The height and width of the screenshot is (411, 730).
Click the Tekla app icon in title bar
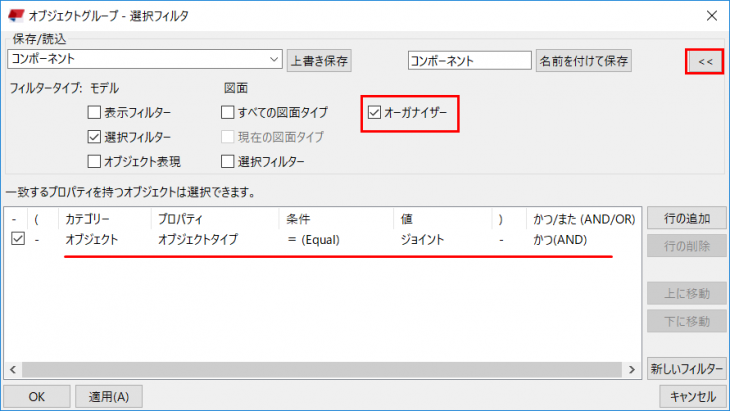click(x=16, y=15)
